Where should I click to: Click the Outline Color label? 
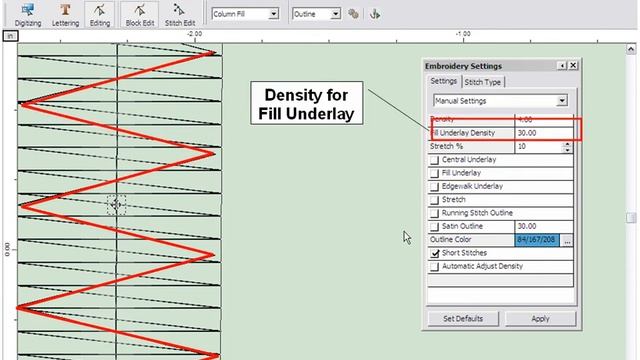[x=450, y=240]
